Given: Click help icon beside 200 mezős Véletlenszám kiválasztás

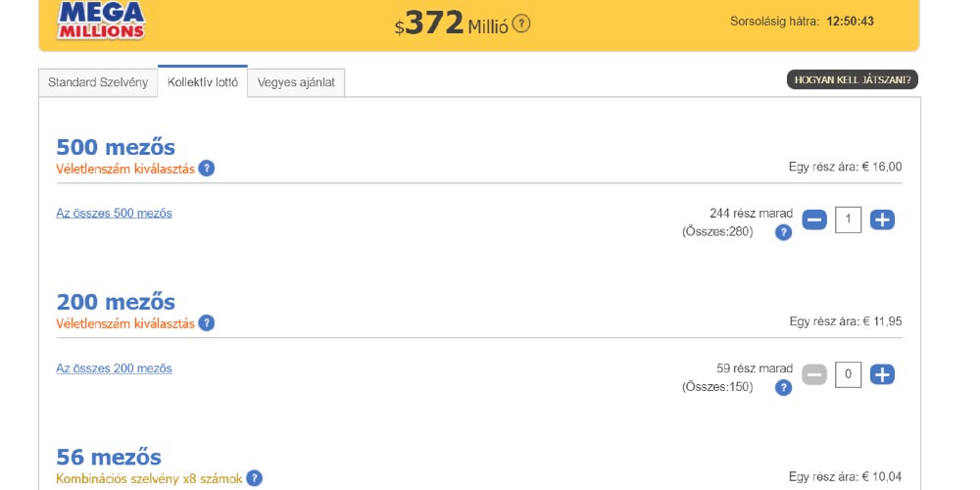Looking at the screenshot, I should click(x=206, y=322).
